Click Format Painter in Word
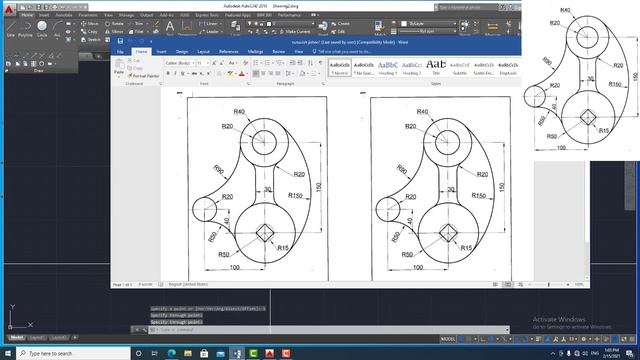Viewport: 640px width, 360px height. click(x=143, y=76)
